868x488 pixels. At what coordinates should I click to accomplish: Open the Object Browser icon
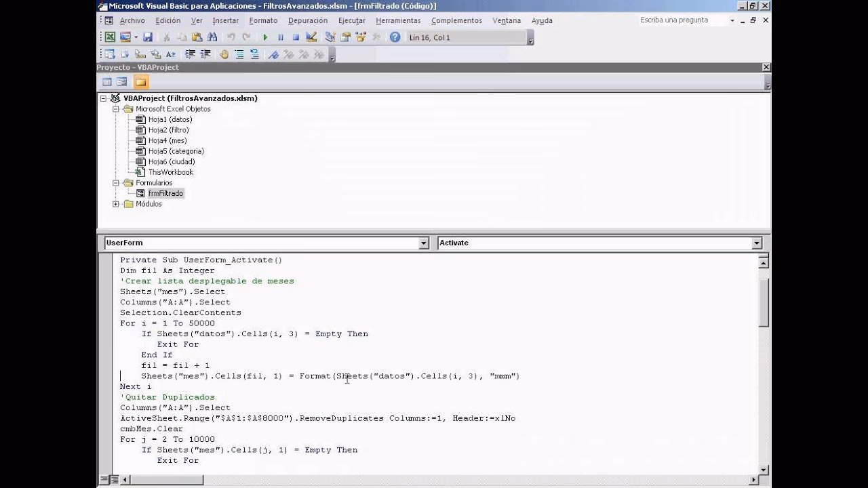click(361, 37)
